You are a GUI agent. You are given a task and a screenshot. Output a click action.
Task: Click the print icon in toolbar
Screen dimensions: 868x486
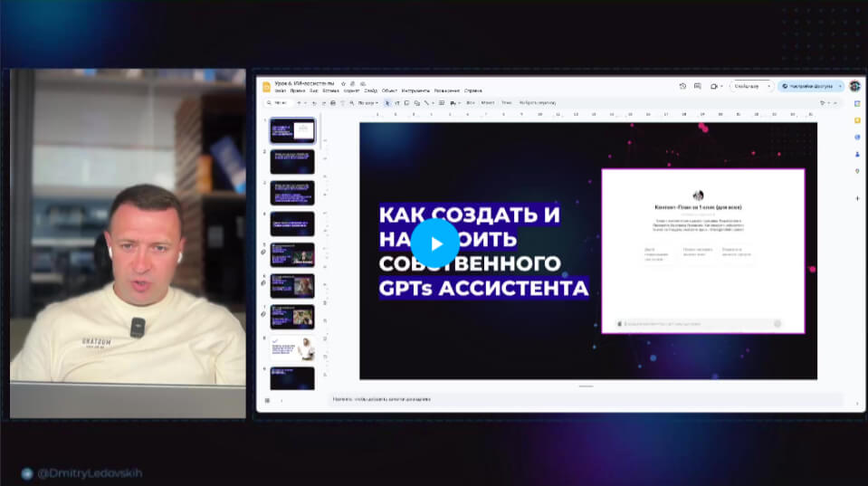click(333, 103)
